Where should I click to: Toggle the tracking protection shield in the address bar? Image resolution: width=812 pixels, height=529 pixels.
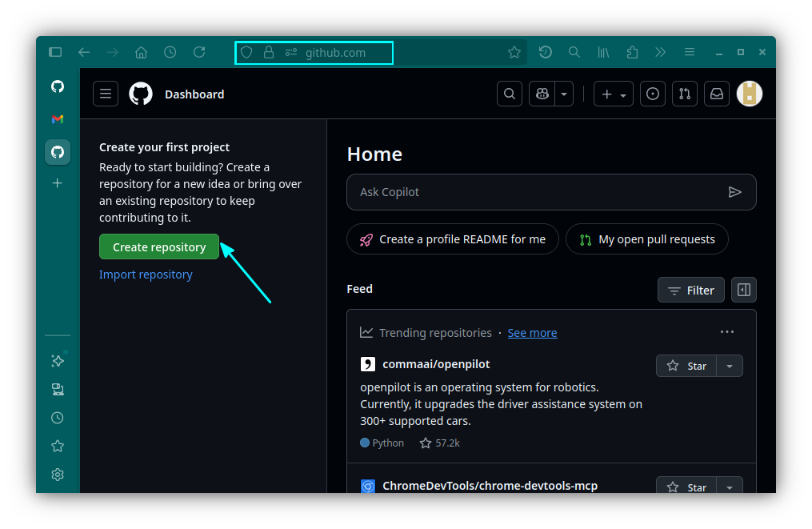[246, 53]
